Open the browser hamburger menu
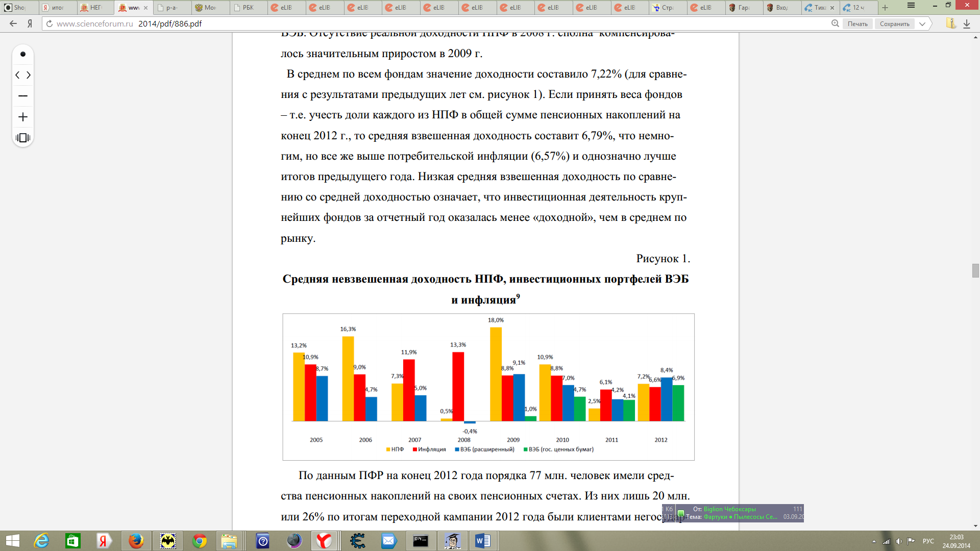The height and width of the screenshot is (551, 980). [x=911, y=6]
